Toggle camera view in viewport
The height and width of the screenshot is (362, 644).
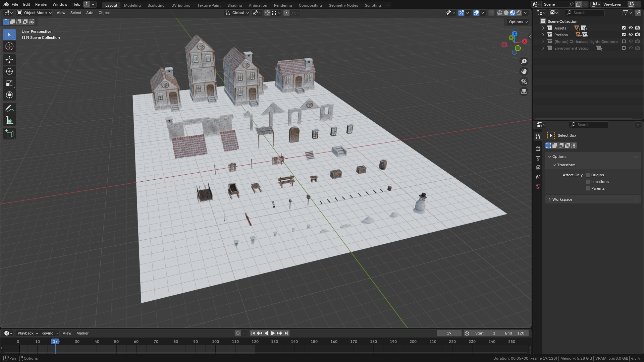click(x=524, y=81)
